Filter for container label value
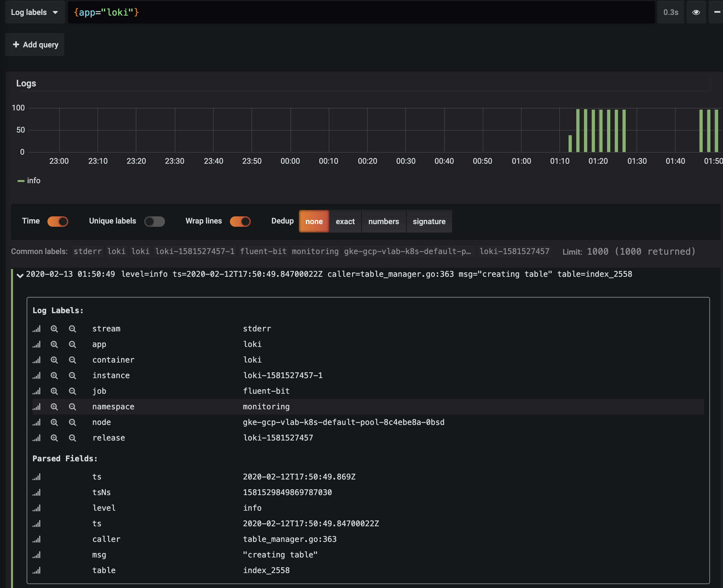The image size is (723, 588). pos(54,360)
